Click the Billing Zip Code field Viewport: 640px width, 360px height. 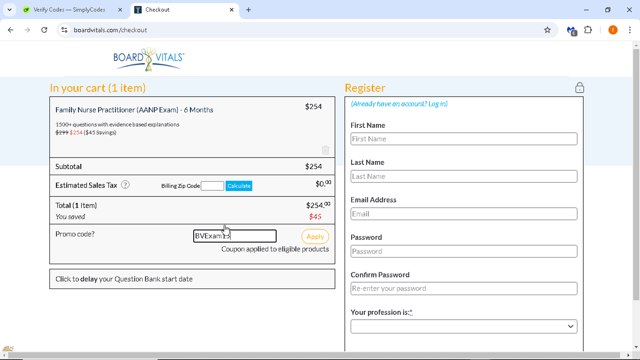pyautogui.click(x=212, y=186)
